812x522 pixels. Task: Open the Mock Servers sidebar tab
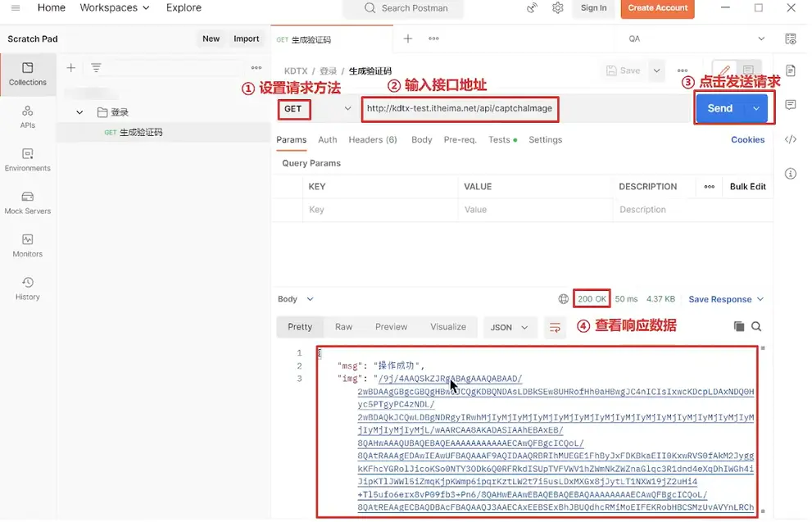27,203
